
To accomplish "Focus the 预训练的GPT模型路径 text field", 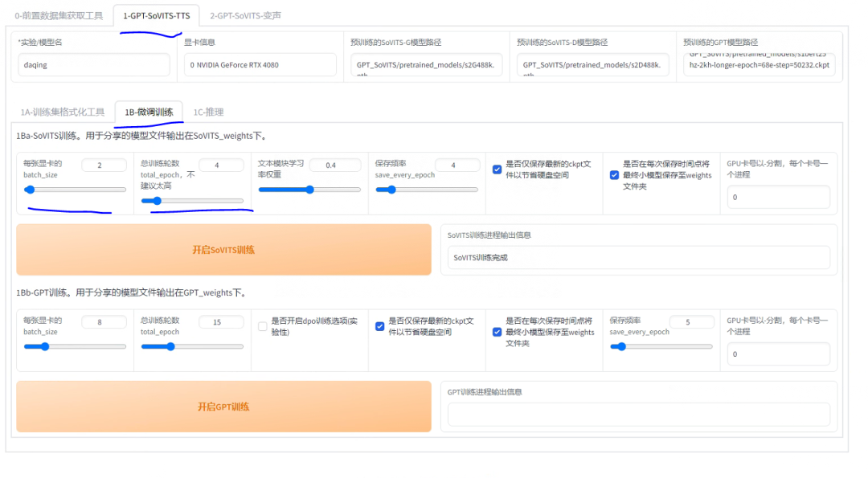I will 759,65.
